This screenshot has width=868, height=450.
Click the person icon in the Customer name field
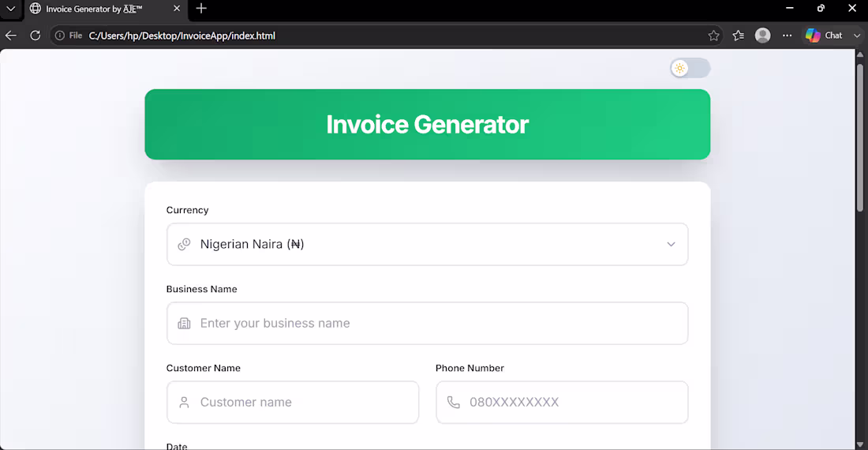tap(184, 403)
